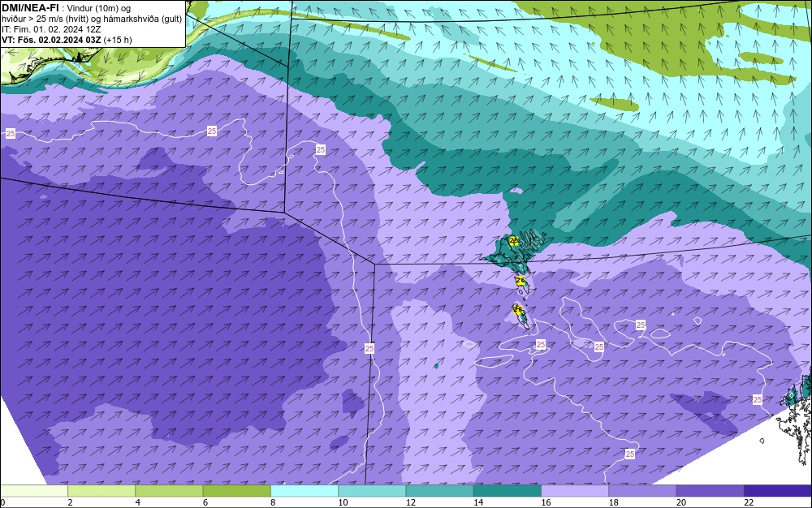Click the 16–18 m/s light lavender legend swatch

pos(575,490)
